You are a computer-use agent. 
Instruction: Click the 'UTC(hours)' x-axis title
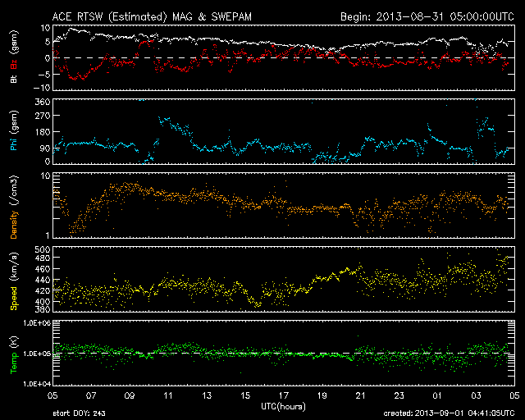283,407
